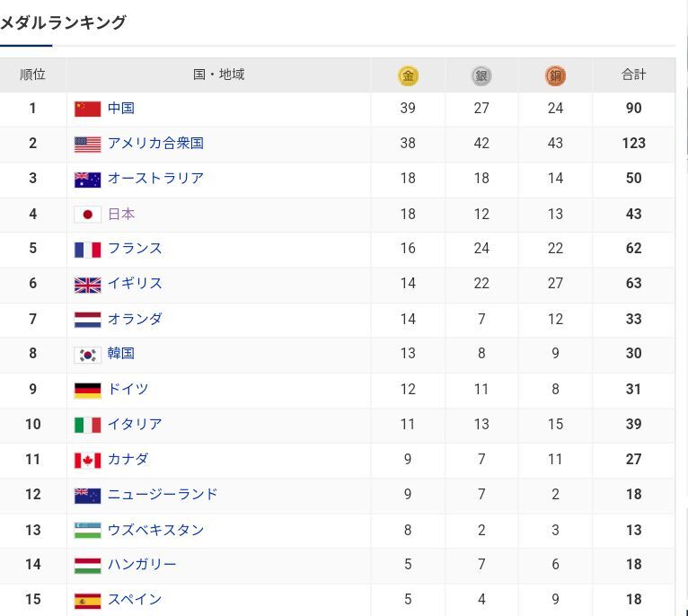Click the Uzbekistan flag icon
688x616 pixels.
tap(88, 531)
